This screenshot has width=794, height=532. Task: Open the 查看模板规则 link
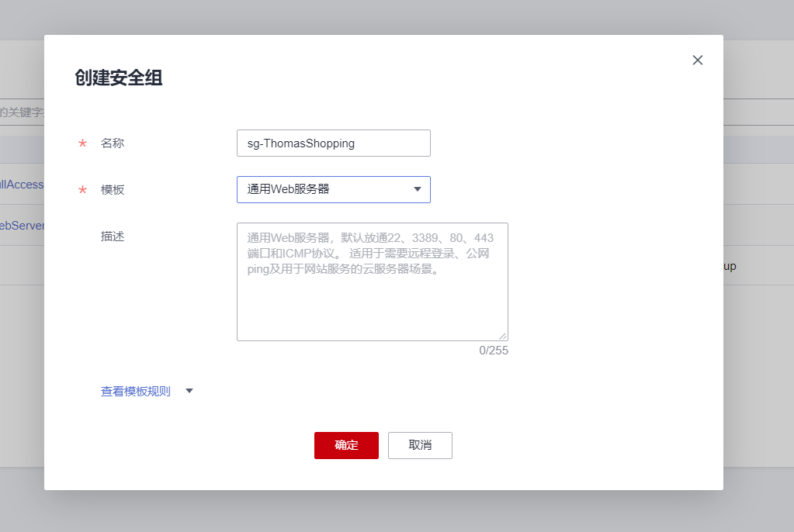click(136, 392)
